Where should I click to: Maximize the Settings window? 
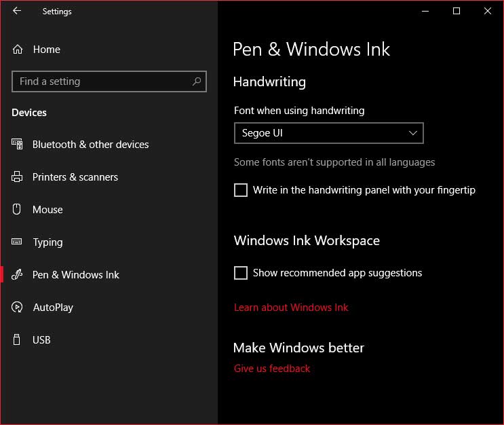point(457,11)
